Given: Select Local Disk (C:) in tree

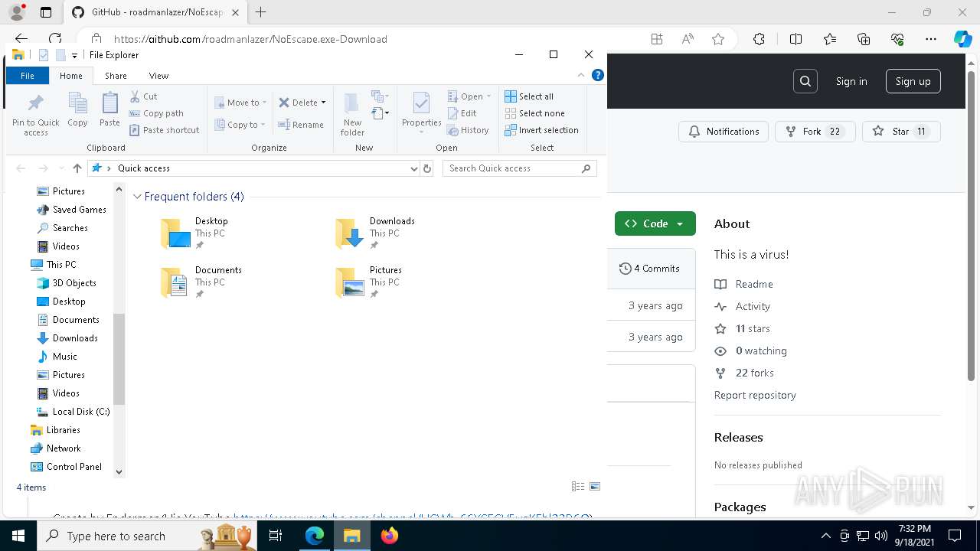Looking at the screenshot, I should [x=73, y=412].
